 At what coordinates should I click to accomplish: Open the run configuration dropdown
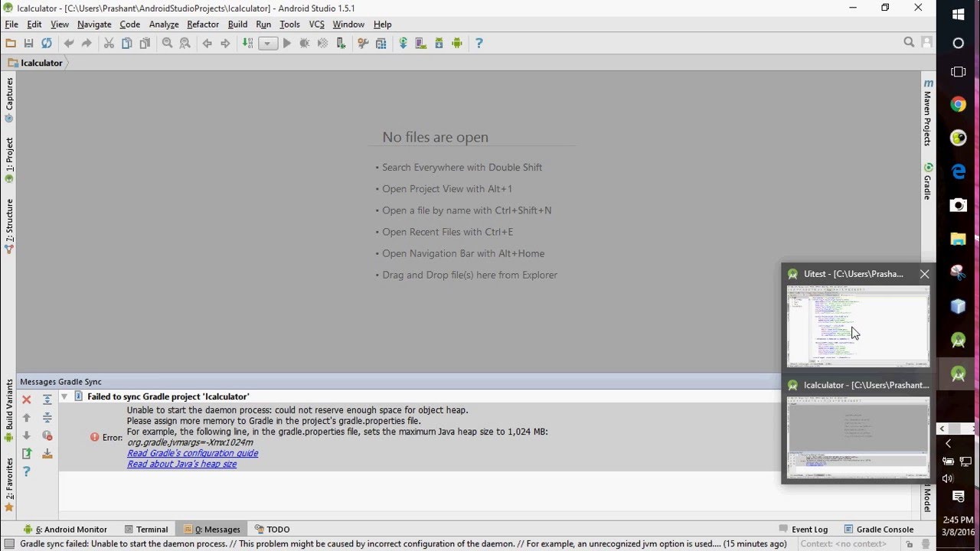click(x=268, y=44)
